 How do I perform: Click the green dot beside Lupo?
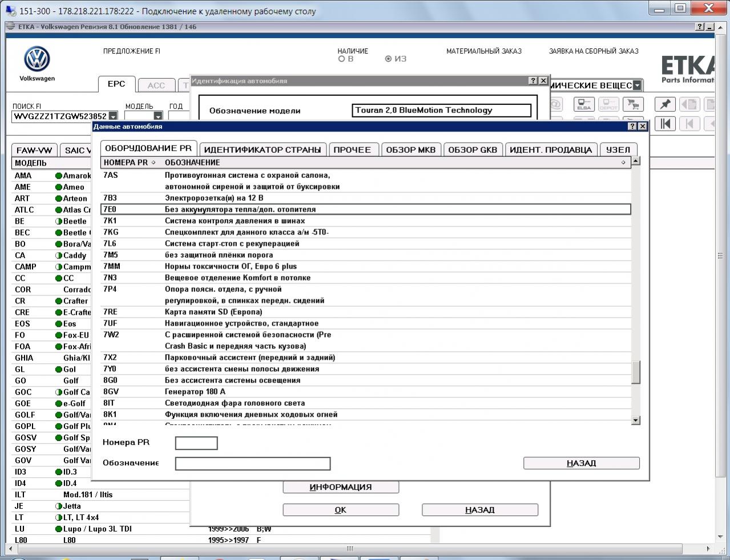click(x=58, y=529)
